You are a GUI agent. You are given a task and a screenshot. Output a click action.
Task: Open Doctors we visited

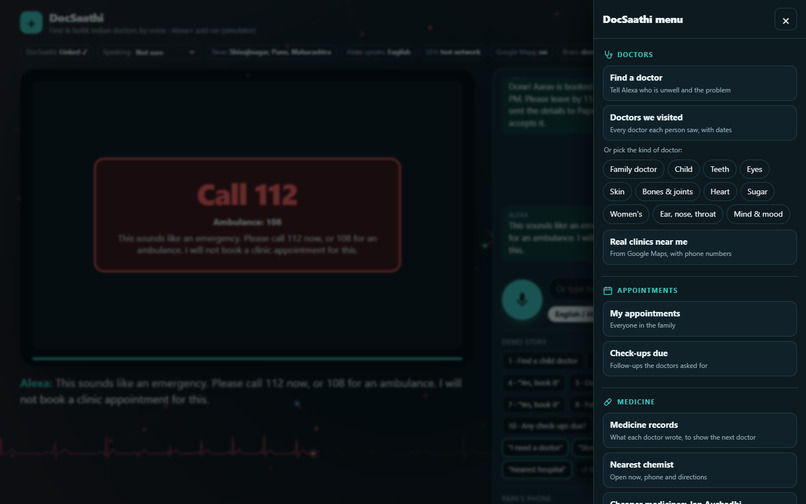[x=700, y=123]
